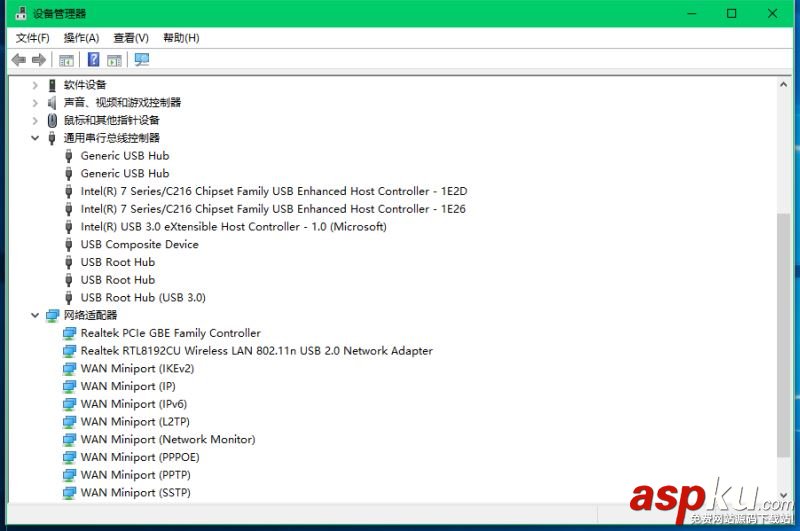Click the icon of WAN Miniport (IP)
The height and width of the screenshot is (531, 800).
pyautogui.click(x=69, y=387)
